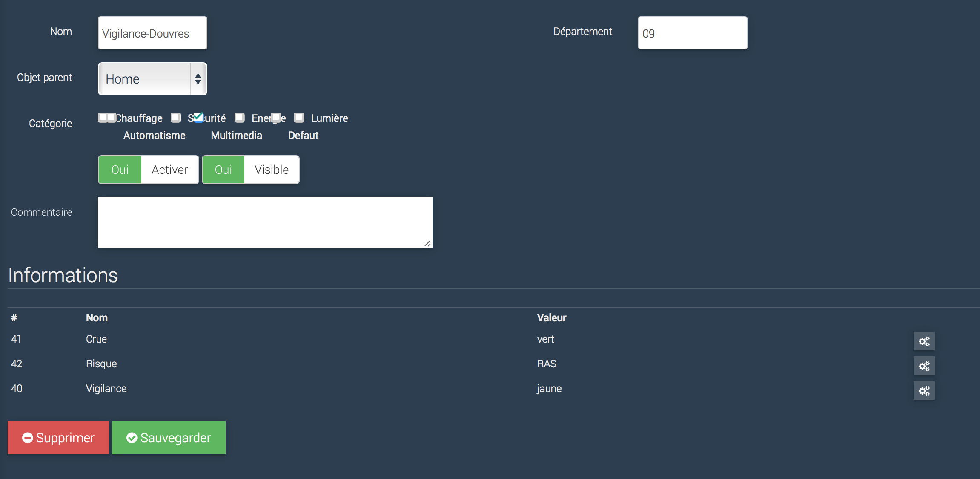Viewport: 980px width, 479px height.
Task: Toggle the Oui Activer switch
Action: click(x=148, y=170)
